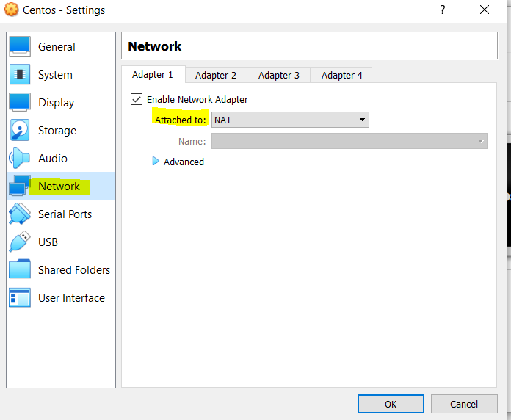Viewport: 511px width, 420px height.
Task: Click the Network monitors icon
Action: tap(20, 186)
